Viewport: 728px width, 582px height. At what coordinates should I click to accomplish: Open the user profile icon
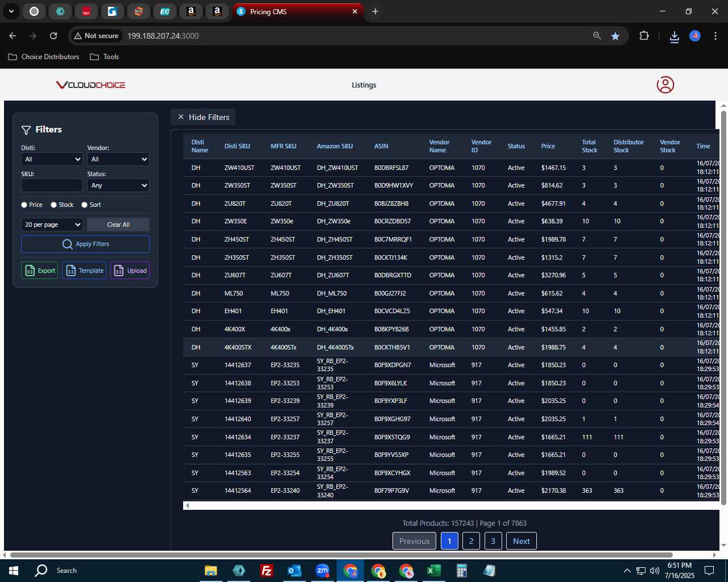click(x=665, y=85)
